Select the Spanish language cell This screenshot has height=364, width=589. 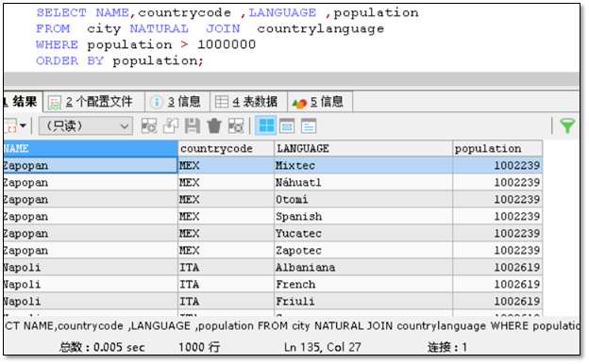363,217
